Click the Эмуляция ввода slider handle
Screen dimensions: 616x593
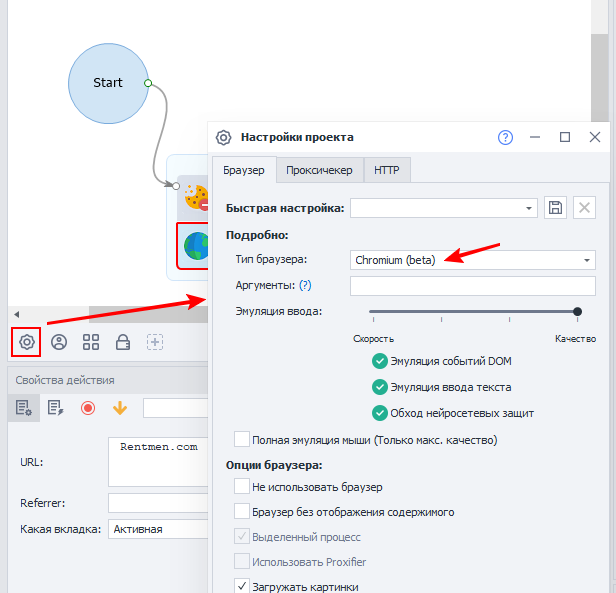[x=577, y=312]
